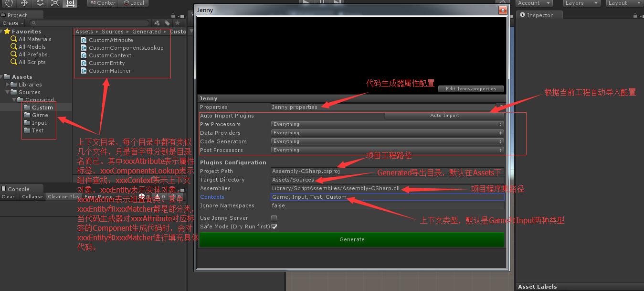The height and width of the screenshot is (291, 644).
Task: Open the Post Processors dropdown
Action: tap(387, 150)
